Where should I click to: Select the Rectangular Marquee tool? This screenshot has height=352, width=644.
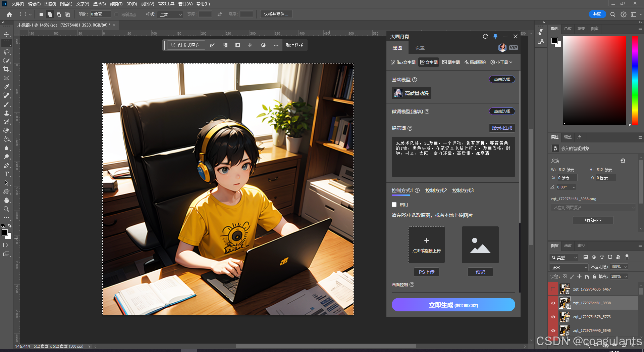(6, 43)
